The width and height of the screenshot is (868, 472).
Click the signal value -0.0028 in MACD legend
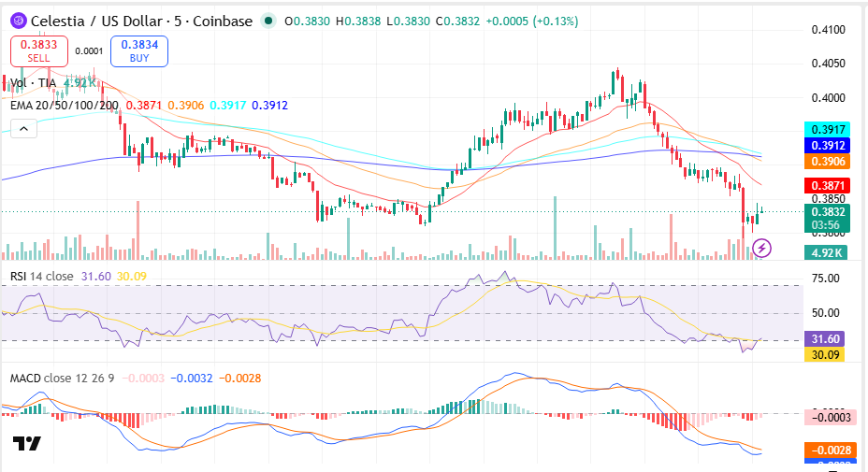240,378
